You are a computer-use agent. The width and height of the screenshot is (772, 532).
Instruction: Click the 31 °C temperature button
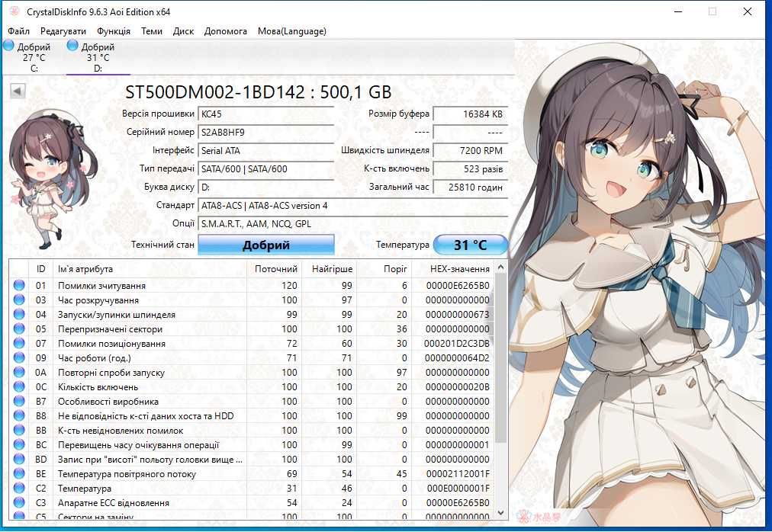(470, 245)
